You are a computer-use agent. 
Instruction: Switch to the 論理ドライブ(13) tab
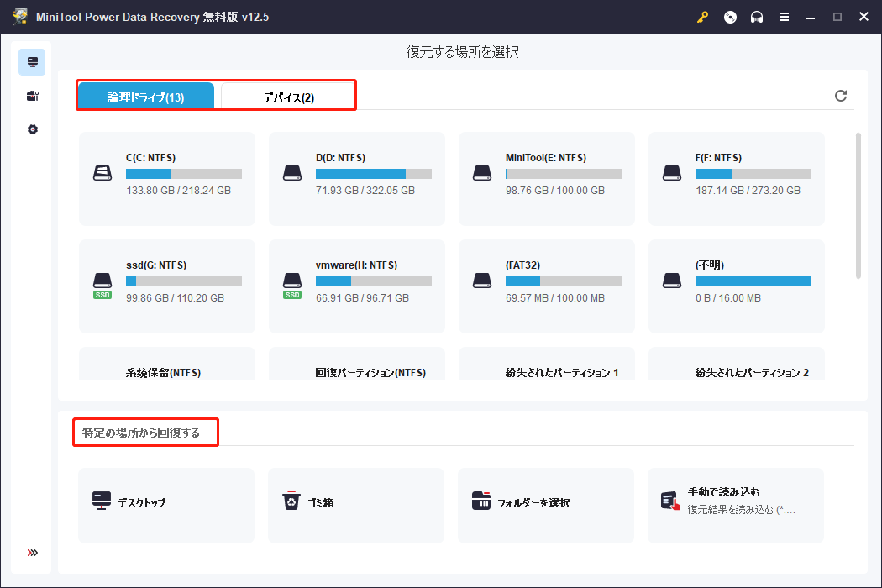pyautogui.click(x=145, y=97)
